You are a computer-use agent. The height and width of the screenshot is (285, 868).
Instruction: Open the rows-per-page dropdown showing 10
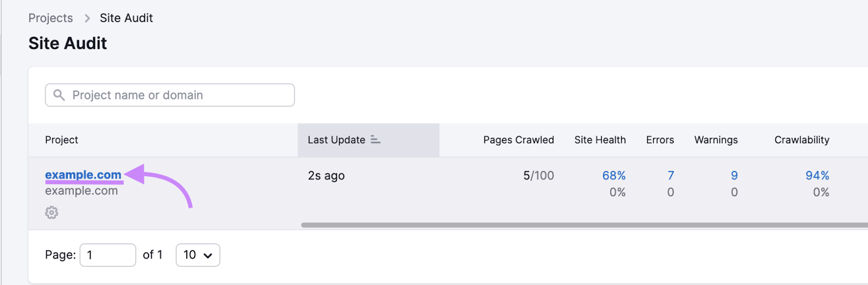click(197, 255)
